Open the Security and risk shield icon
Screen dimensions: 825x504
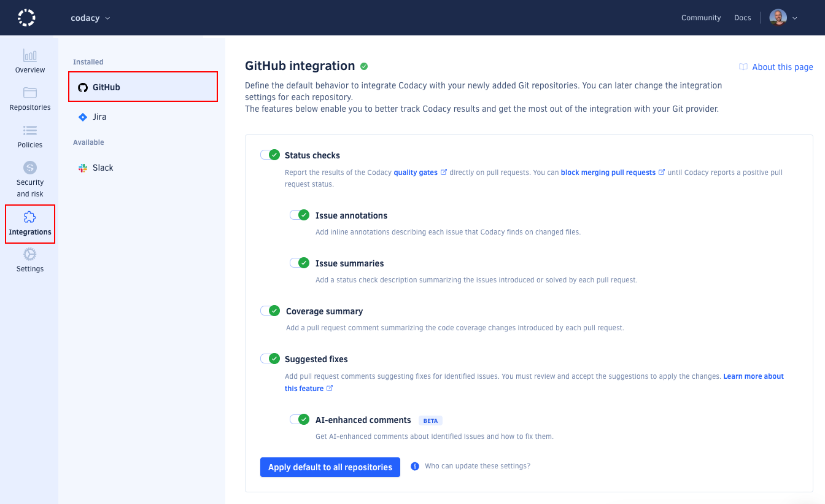(30, 168)
